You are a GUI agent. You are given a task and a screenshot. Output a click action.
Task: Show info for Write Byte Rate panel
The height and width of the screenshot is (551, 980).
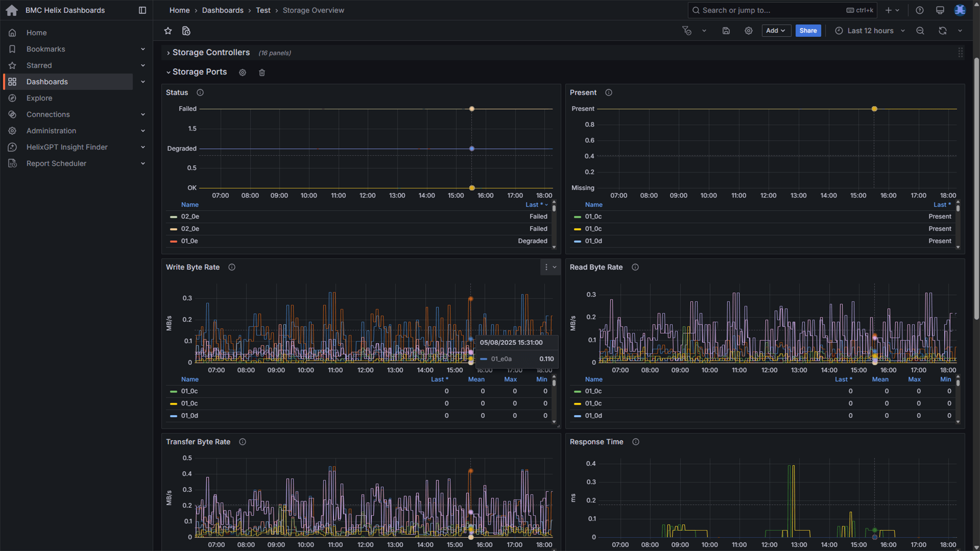point(232,267)
